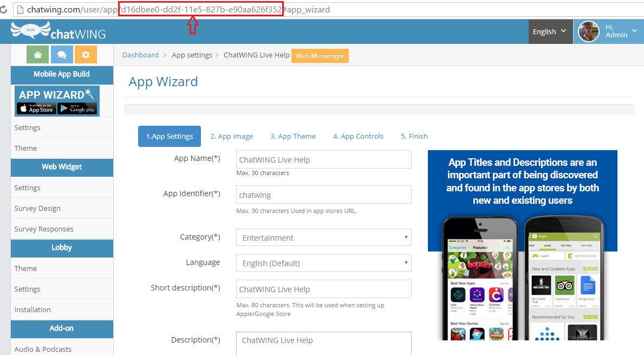Click App settings breadcrumb
This screenshot has height=355, width=644.
pyautogui.click(x=192, y=55)
